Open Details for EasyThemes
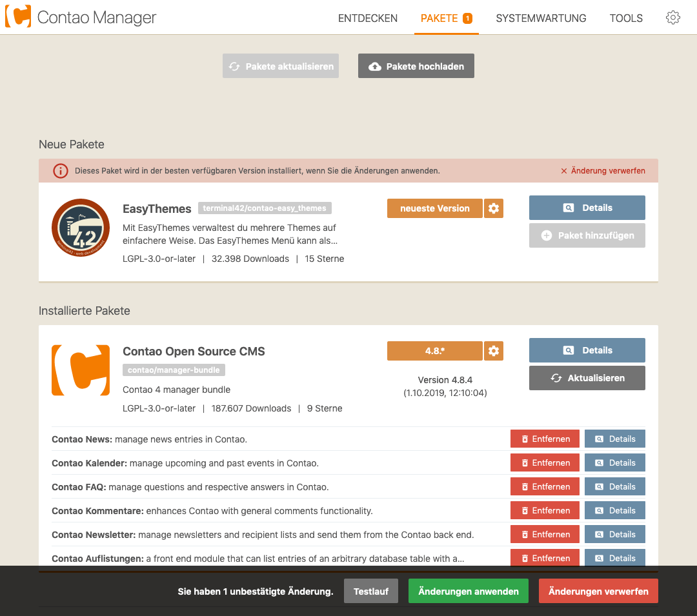Screen dimensions: 697x616 click(587, 208)
